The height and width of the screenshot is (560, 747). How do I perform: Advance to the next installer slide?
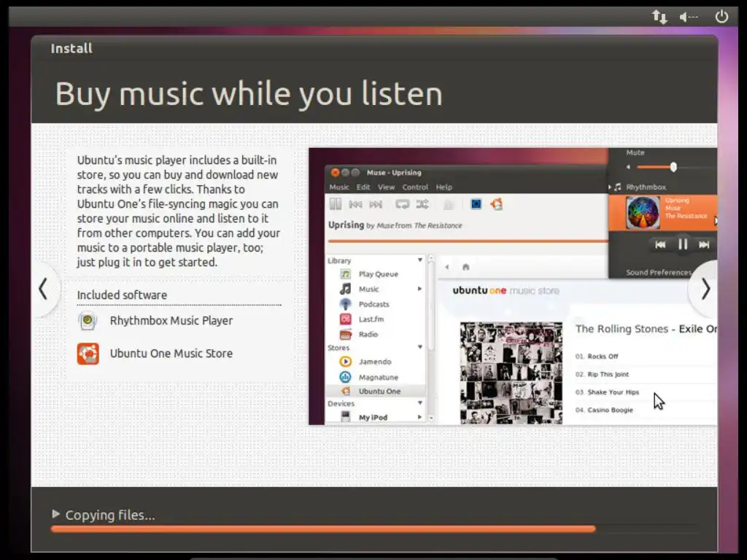point(705,289)
